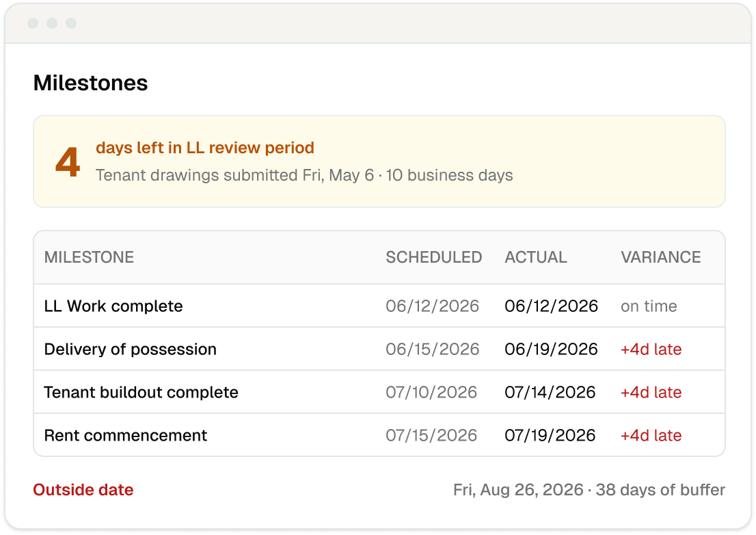Click the SCHEDULED column header
The image size is (756, 535).
[434, 257]
